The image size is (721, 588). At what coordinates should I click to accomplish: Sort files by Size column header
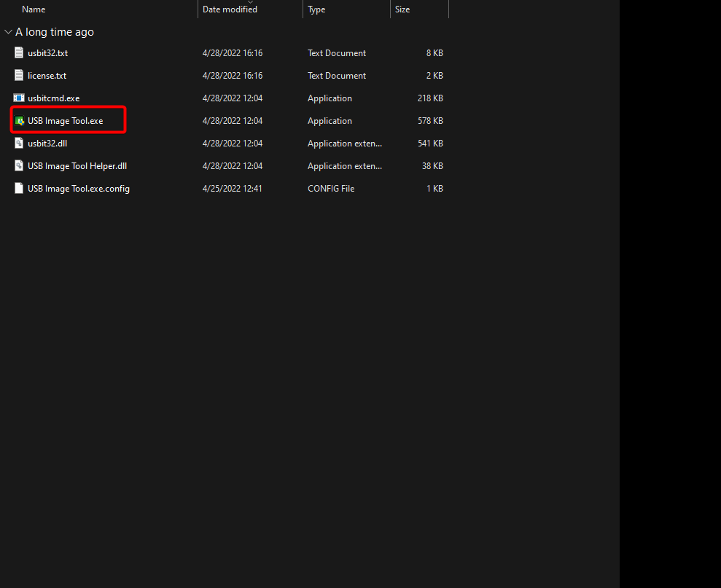pyautogui.click(x=402, y=9)
